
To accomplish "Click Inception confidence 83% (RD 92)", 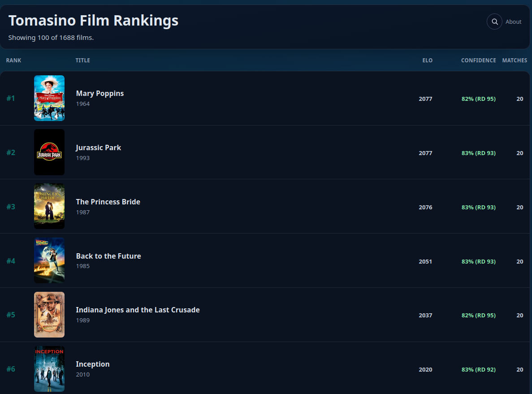I will click(x=478, y=369).
